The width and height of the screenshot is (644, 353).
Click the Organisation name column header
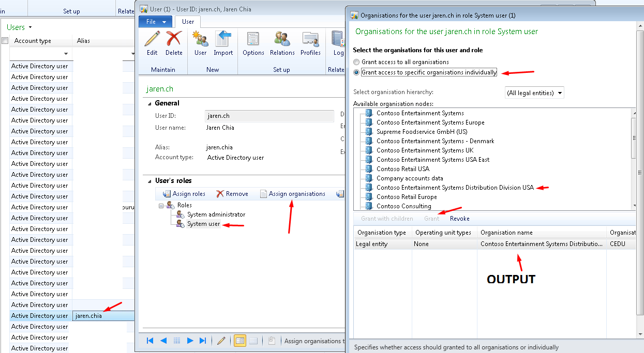tap(542, 233)
